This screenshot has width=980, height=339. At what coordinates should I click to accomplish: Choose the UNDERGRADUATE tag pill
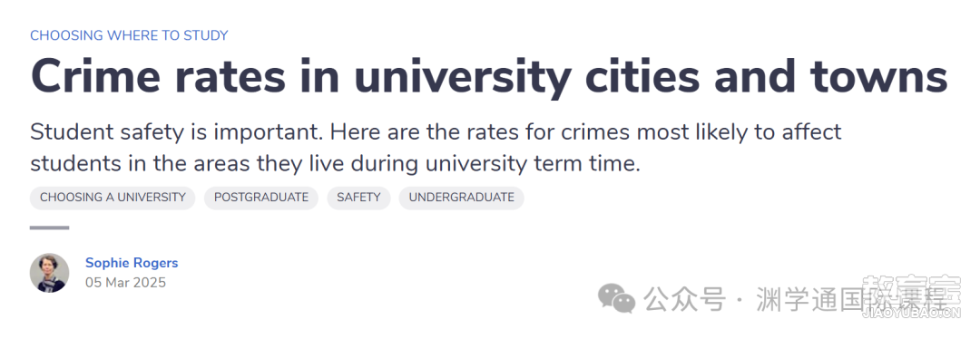[x=461, y=198]
